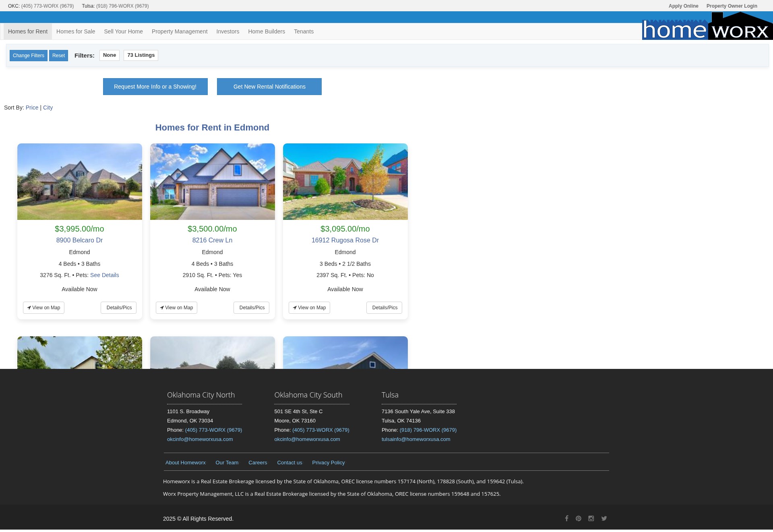Open the Tenants menu item
Viewport: 773px width, 532px height.
304,31
